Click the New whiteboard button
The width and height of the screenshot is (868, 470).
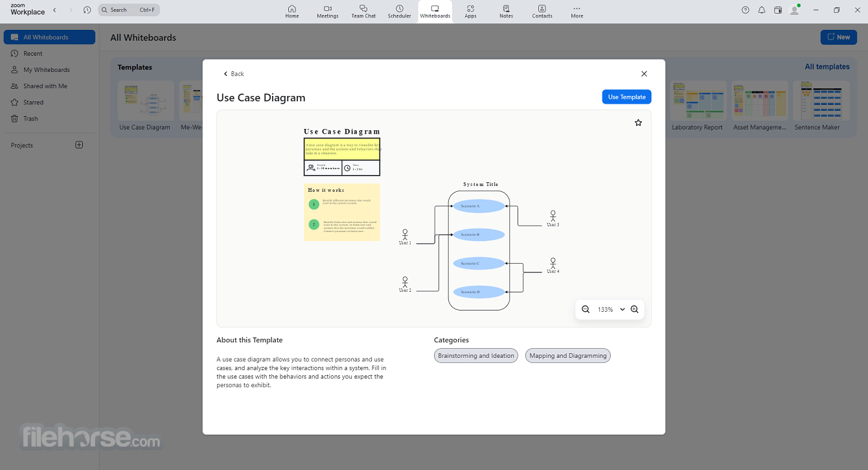point(838,37)
